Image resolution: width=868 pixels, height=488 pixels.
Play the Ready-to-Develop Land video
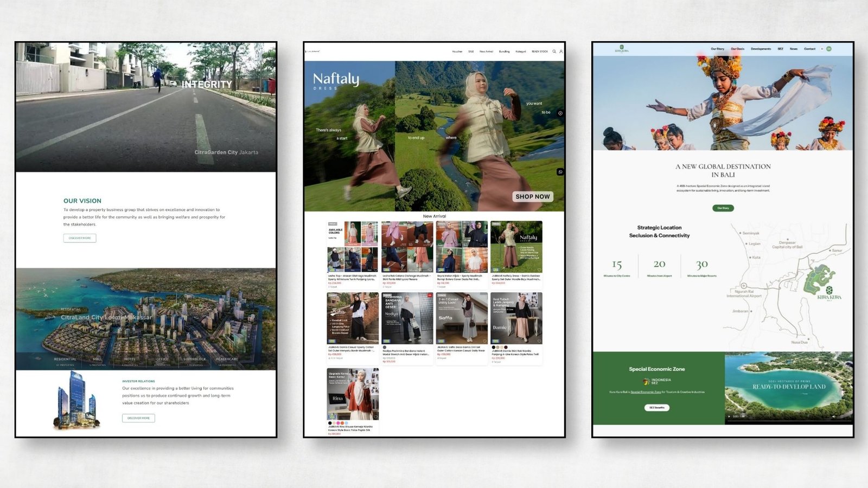(x=729, y=416)
